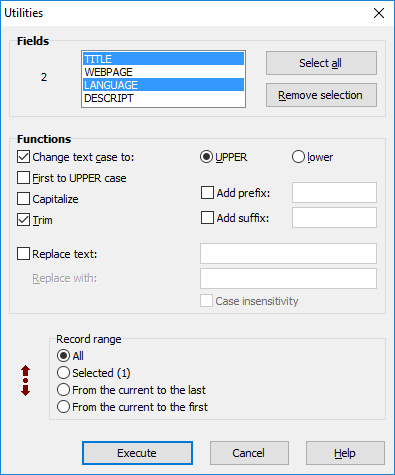Click the Select all button

coord(321,63)
